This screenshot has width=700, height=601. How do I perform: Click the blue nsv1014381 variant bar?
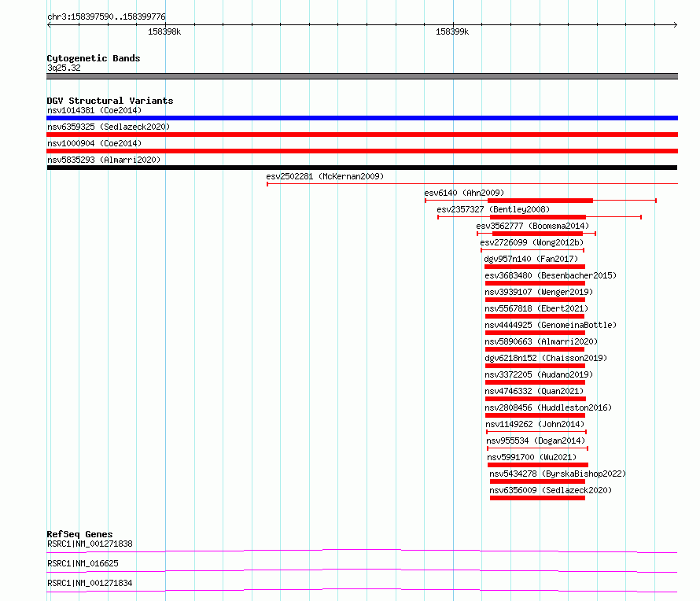click(x=362, y=118)
